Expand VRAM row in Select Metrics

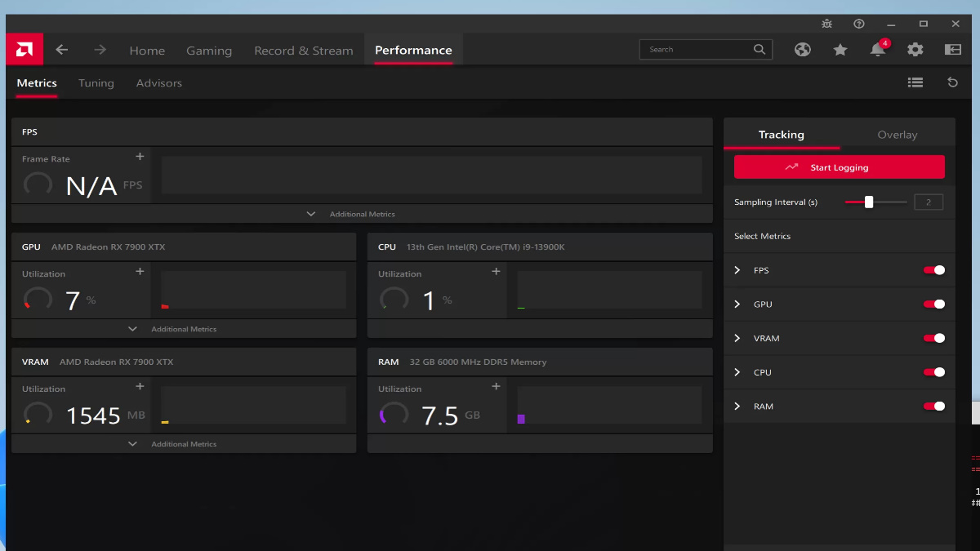tap(737, 338)
